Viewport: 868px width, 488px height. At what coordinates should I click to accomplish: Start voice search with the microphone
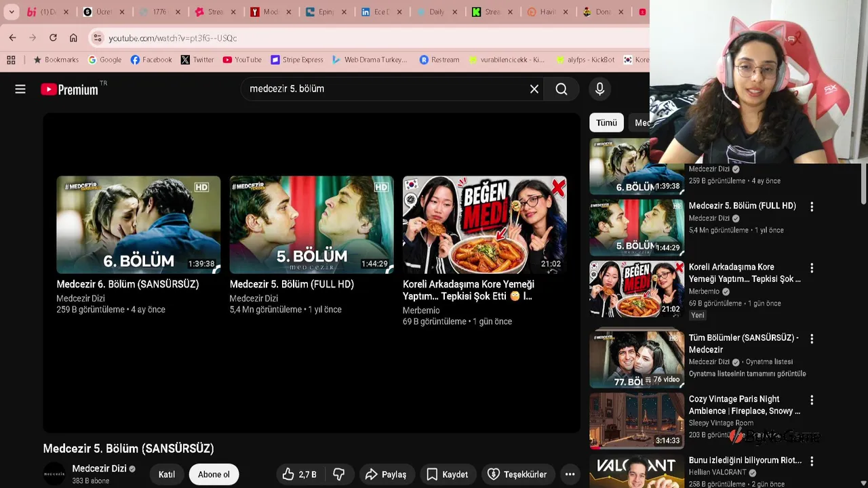599,89
